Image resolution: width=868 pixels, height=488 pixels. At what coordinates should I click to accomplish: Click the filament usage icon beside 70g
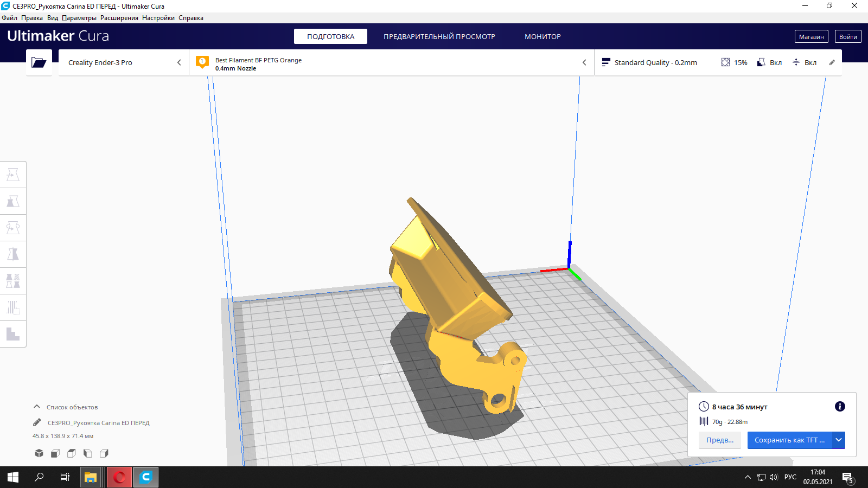704,421
